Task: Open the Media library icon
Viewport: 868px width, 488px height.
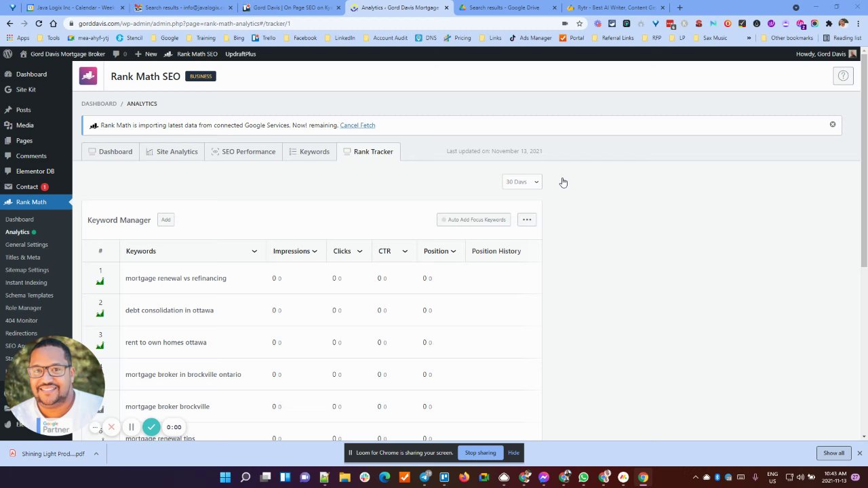Action: coord(7,125)
